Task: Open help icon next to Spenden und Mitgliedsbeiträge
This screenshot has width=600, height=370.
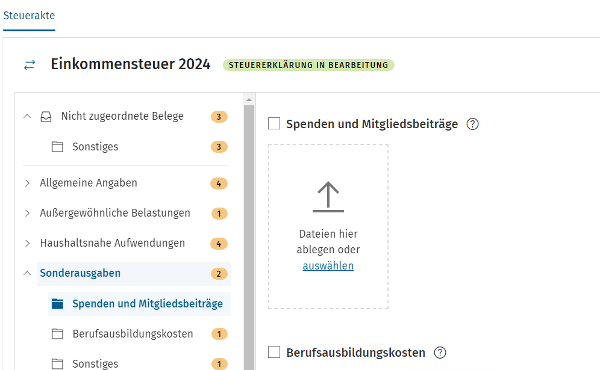Action: (473, 124)
